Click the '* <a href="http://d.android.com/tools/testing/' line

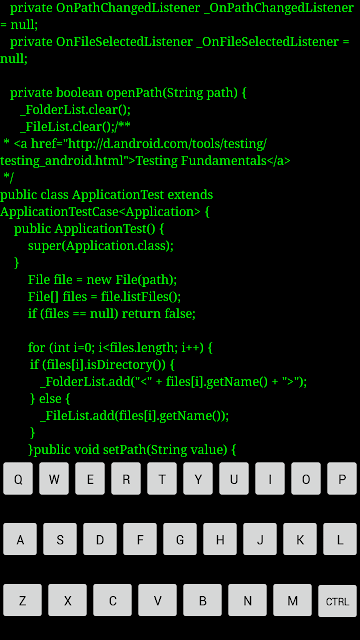coord(135,144)
